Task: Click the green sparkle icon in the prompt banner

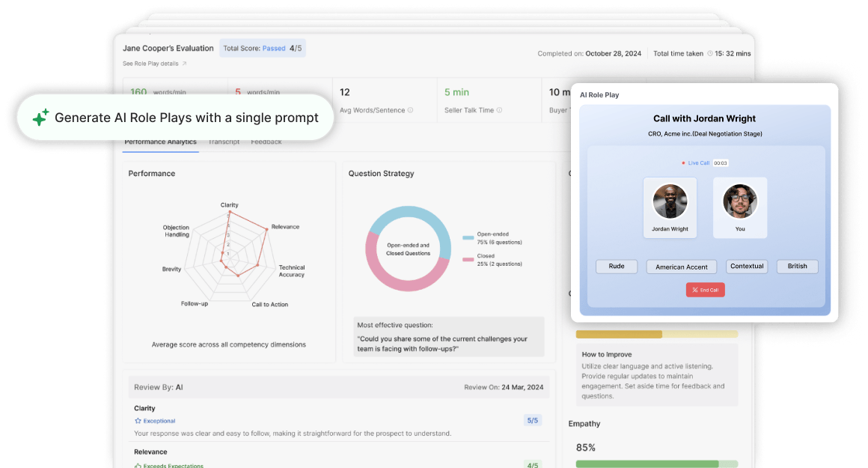Action: coord(40,117)
